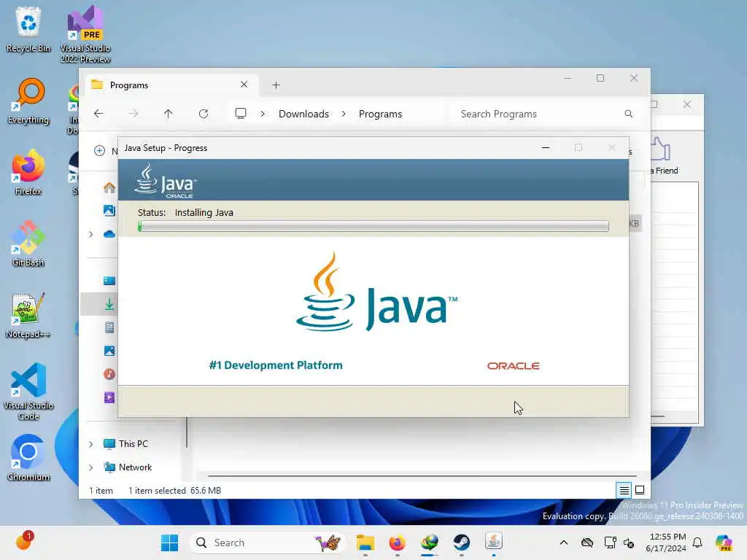Open the Git Bash desktop shortcut

click(28, 244)
